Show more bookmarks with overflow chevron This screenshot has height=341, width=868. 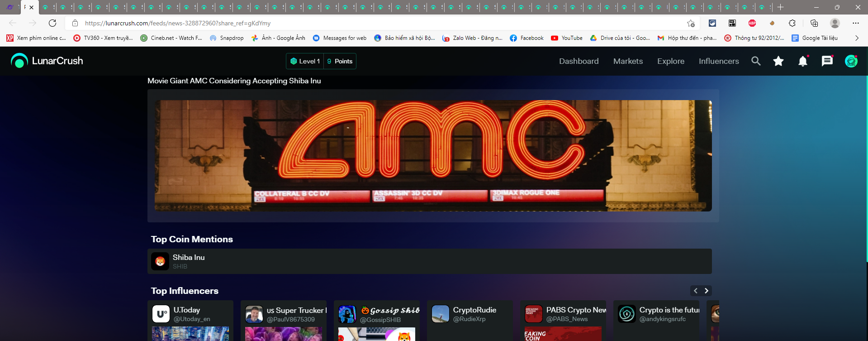point(857,38)
